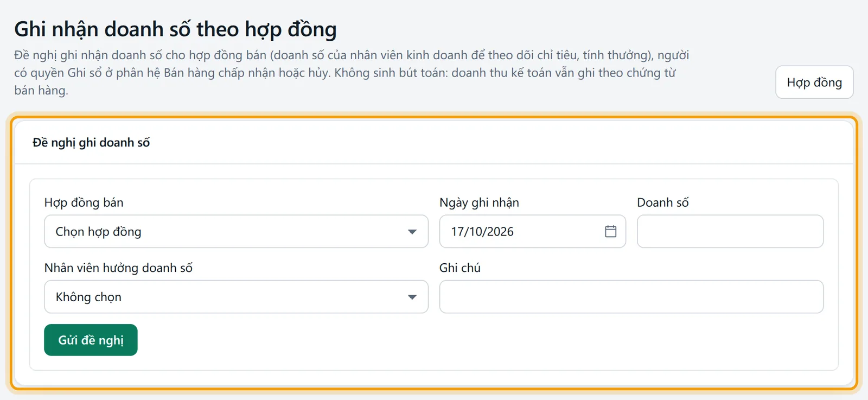Click the Hợp đồng bán field label
Viewport: 868px width, 400px height.
click(84, 202)
